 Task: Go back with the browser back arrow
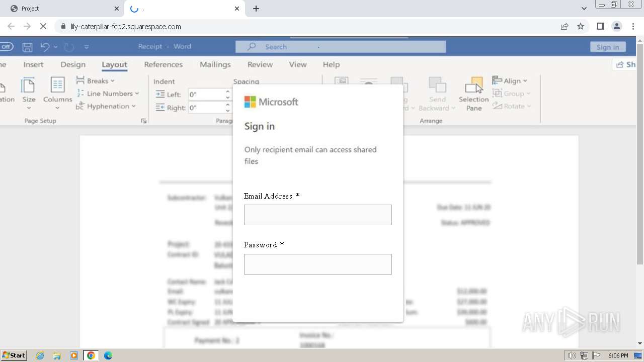point(11,26)
